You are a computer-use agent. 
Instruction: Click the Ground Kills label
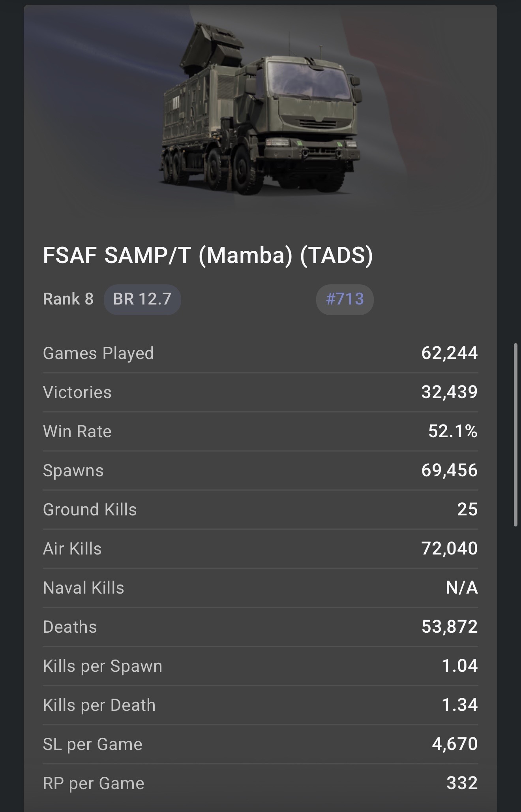click(90, 509)
